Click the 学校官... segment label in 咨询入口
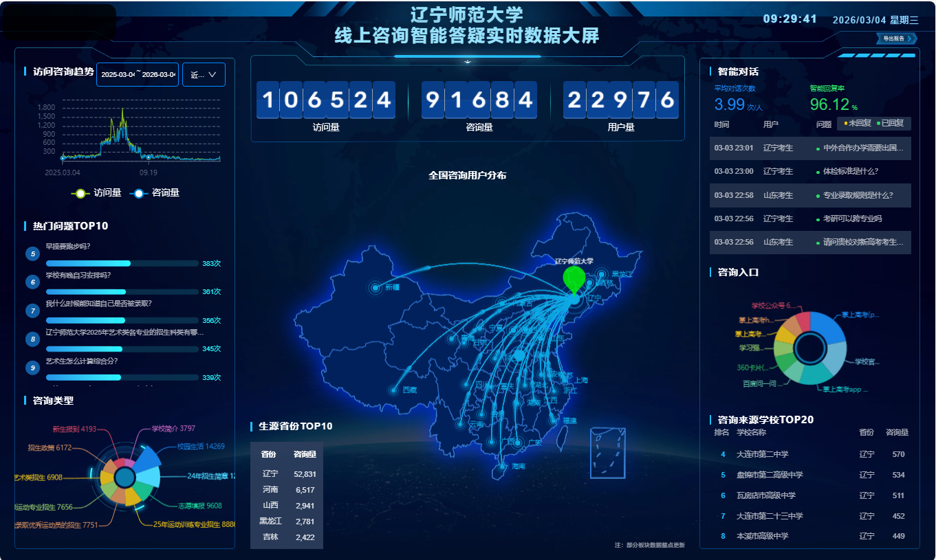The image size is (936, 560). coord(865,361)
